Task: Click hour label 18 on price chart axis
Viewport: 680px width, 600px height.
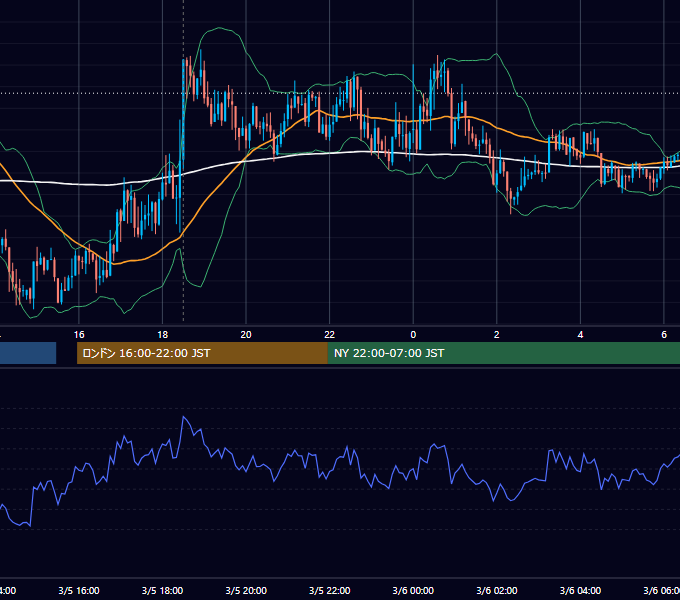Action: tap(162, 335)
